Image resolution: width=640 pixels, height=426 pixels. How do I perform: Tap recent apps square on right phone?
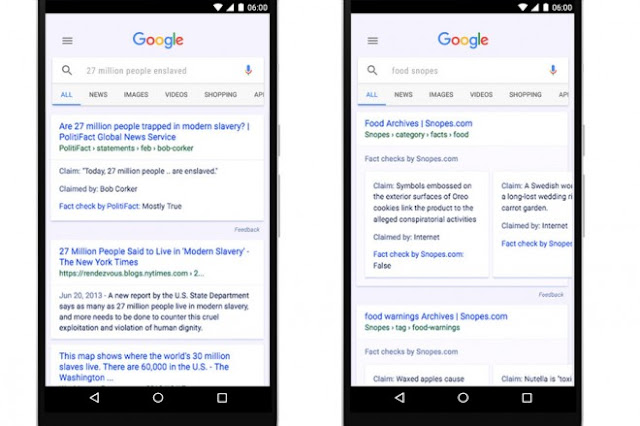527,397
